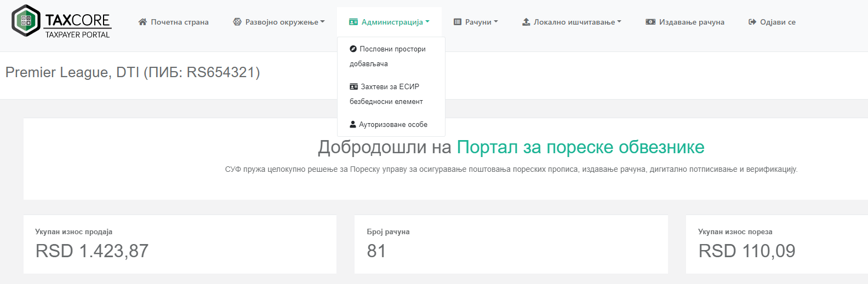Click the card icon for Захтеви за ЕСИР
Viewport: 868px width, 284px height.
pos(354,86)
